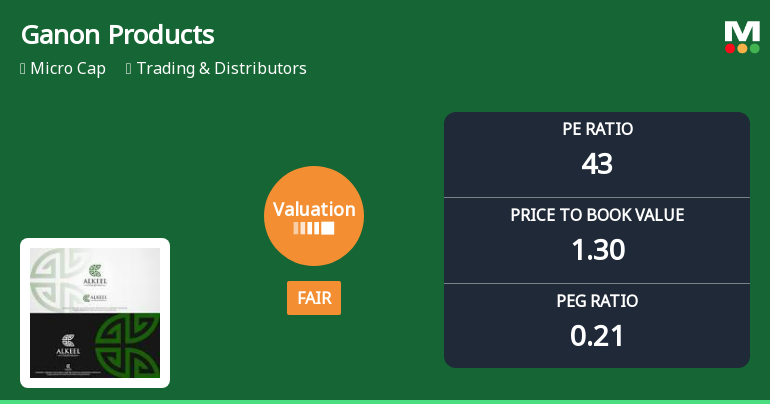Click the green dot under the M logo
Image resolution: width=770 pixels, height=404 pixels.
[754, 48]
